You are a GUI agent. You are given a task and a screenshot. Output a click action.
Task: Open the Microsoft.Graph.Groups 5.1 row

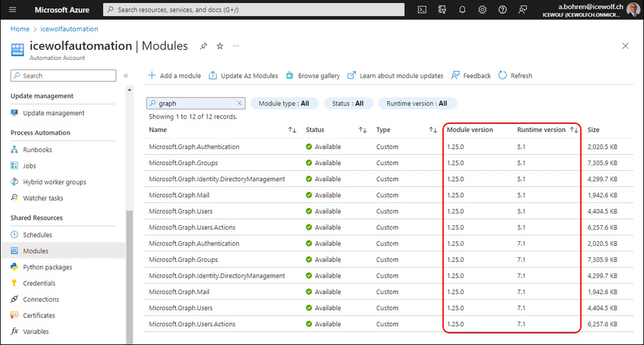pyautogui.click(x=388, y=163)
